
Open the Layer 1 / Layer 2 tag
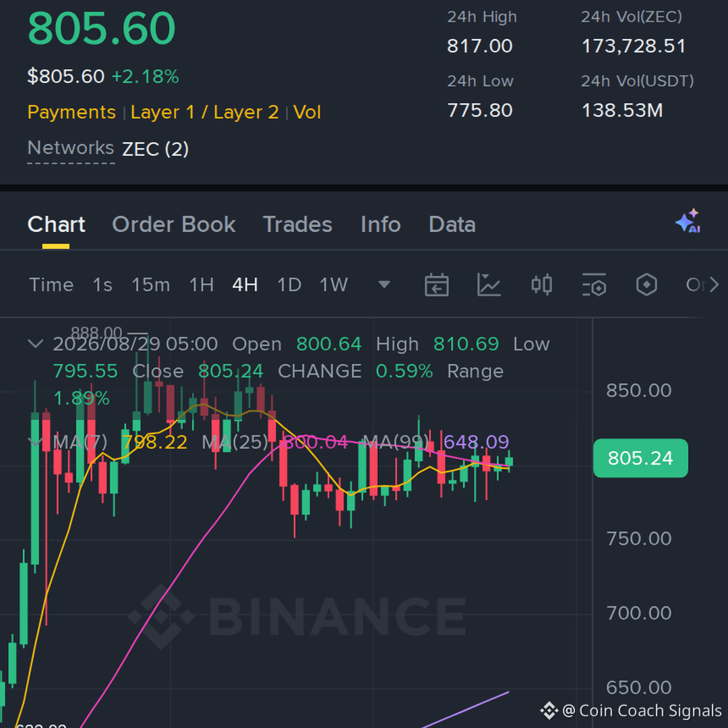(x=205, y=113)
